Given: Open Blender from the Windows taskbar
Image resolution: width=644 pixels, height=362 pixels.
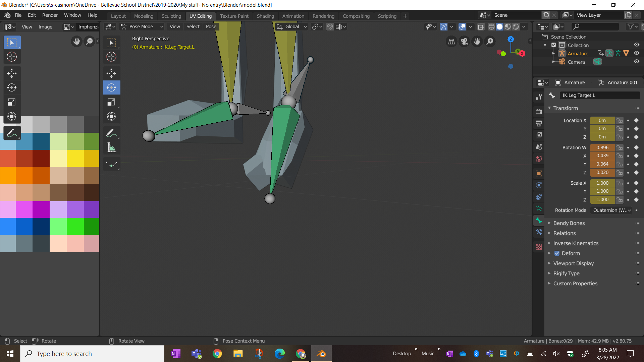Looking at the screenshot, I should point(321,354).
